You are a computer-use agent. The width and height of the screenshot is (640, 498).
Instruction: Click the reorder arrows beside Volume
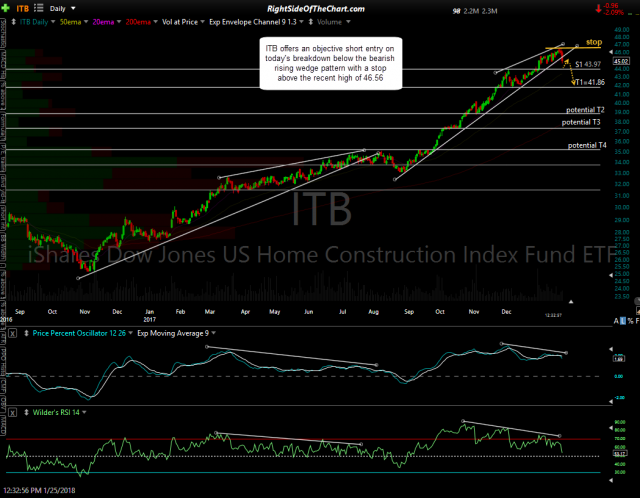click(311, 22)
